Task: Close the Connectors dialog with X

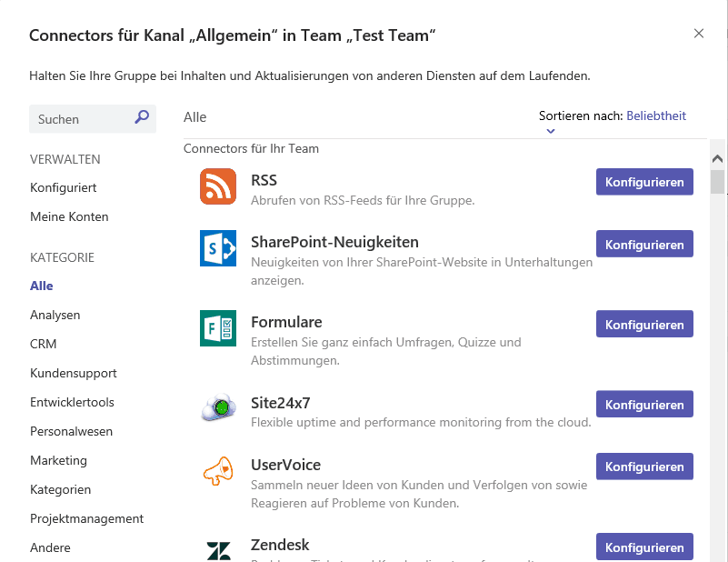Action: click(x=699, y=34)
